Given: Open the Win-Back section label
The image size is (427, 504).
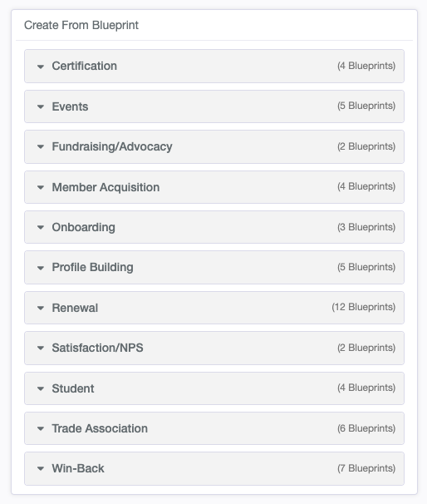Looking at the screenshot, I should click(78, 468).
